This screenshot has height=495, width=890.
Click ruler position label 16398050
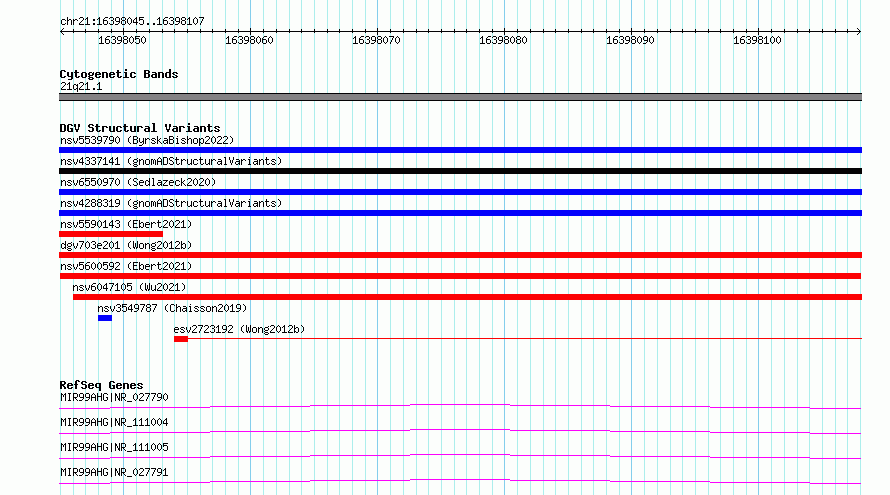coord(122,40)
